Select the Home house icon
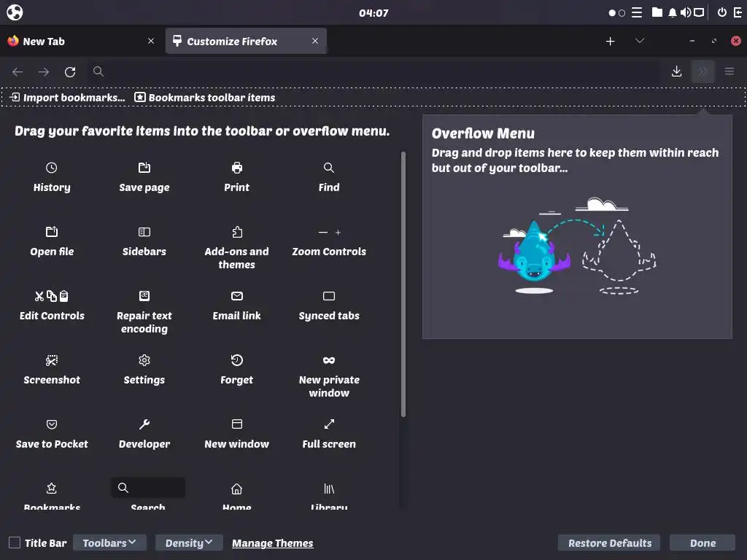 click(x=237, y=489)
